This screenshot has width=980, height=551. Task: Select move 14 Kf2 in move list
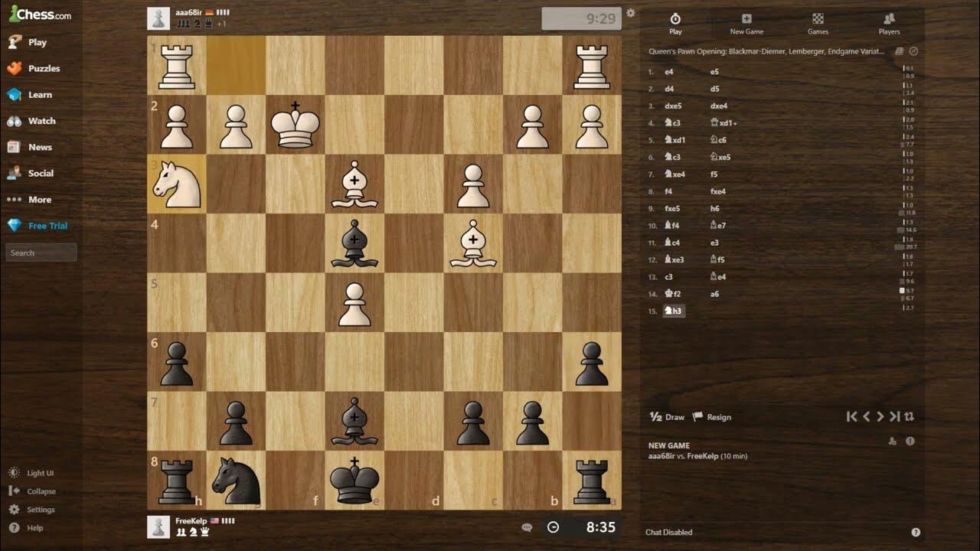pos(673,294)
